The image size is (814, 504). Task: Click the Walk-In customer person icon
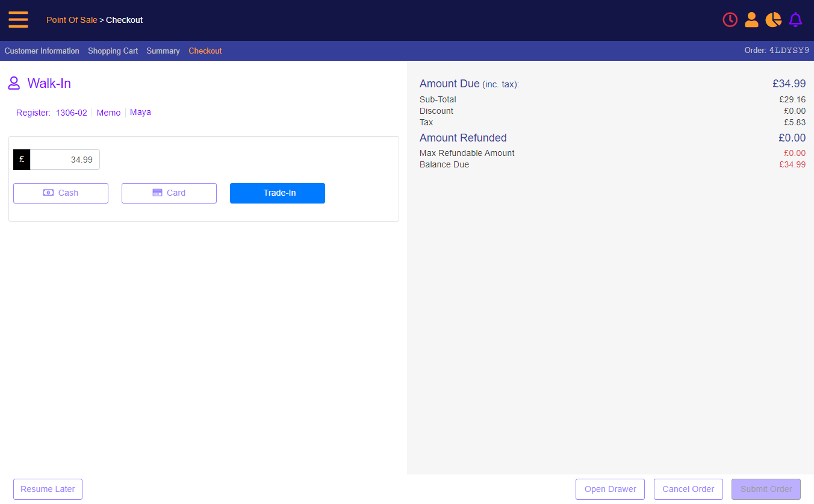[x=14, y=83]
